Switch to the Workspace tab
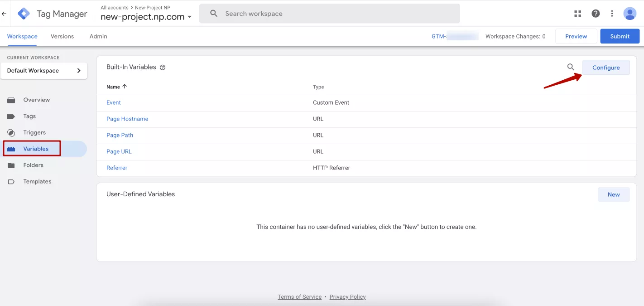This screenshot has width=644, height=306. pos(22,36)
